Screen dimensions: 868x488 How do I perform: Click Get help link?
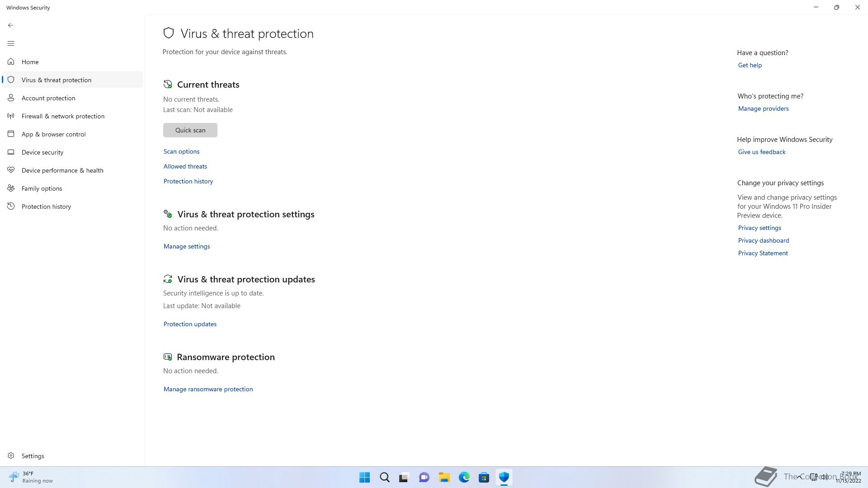pos(750,65)
